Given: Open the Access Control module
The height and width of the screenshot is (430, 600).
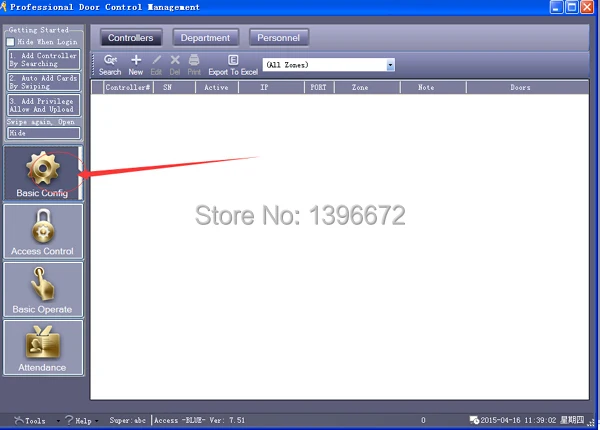Looking at the screenshot, I should tap(43, 231).
